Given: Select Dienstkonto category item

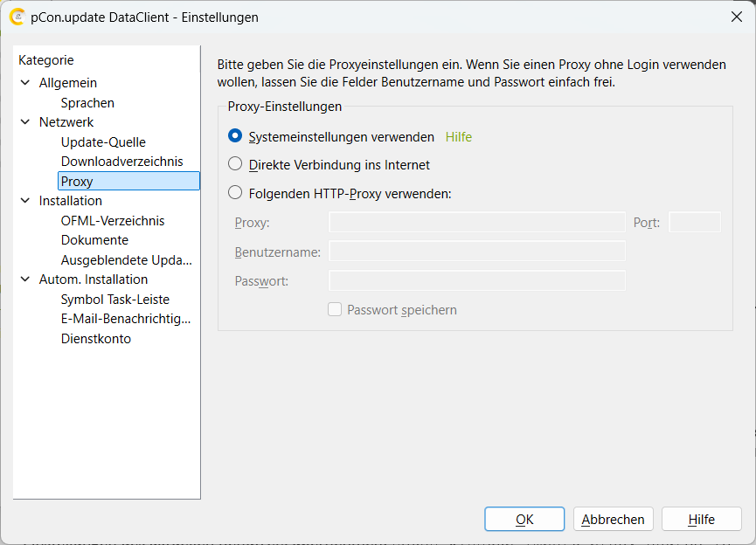Looking at the screenshot, I should click(96, 339).
